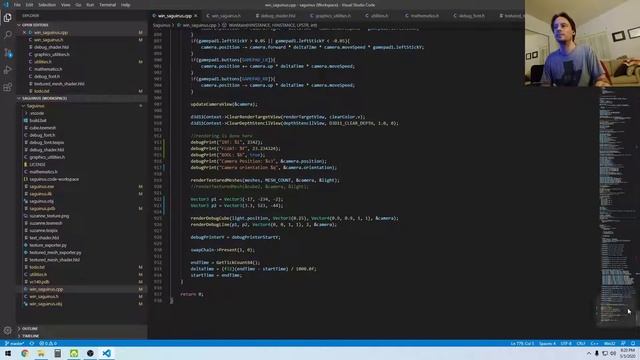Open saguinus.code-workspace file
Image resolution: width=640 pixels, height=360 pixels.
pos(54,179)
